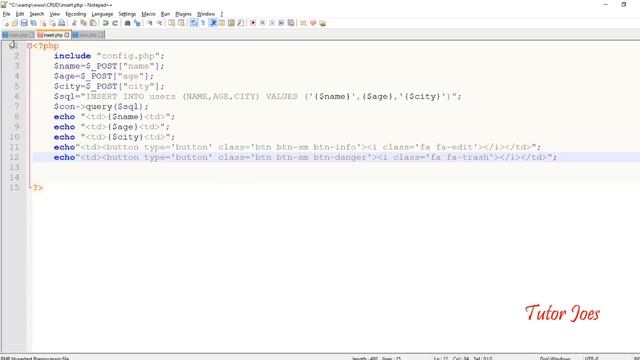Click line number 6 in margin

[17, 96]
